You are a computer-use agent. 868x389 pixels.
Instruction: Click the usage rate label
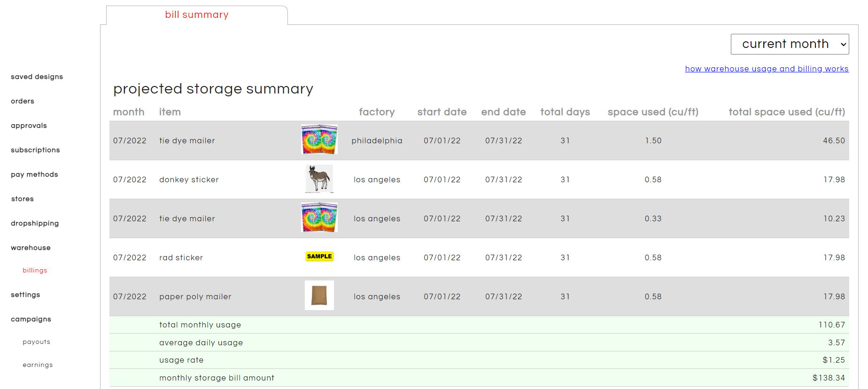[x=181, y=360]
